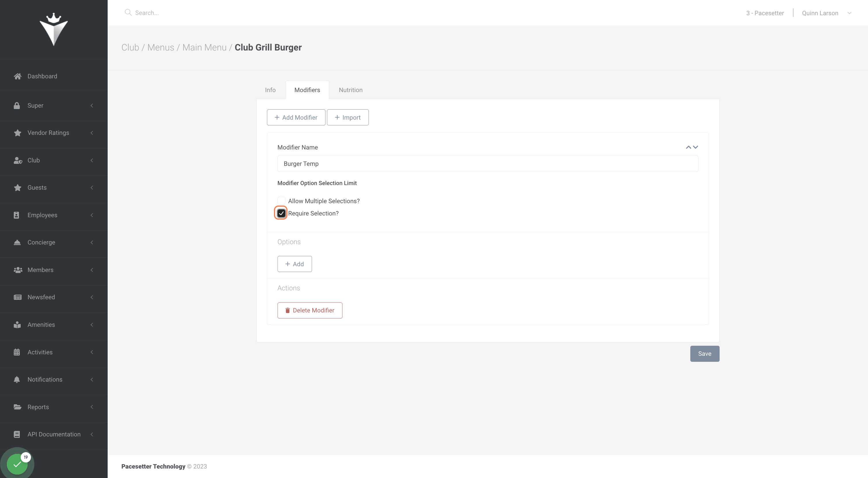Screen dimensions: 868x478
Task: Click the Amenities icon in sidebar
Action: point(17,325)
